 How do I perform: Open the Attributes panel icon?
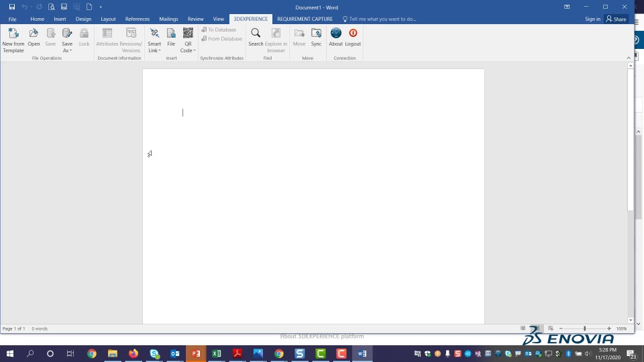point(107,37)
